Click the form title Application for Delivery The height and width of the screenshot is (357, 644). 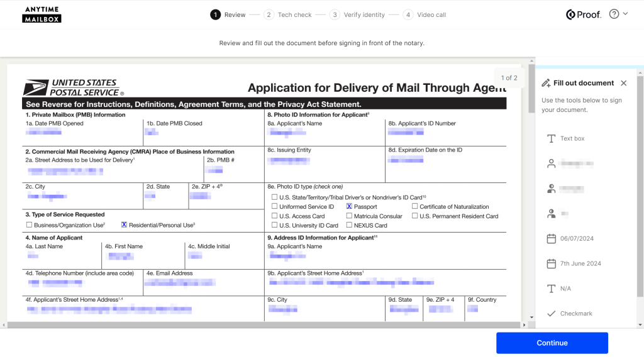(x=377, y=88)
